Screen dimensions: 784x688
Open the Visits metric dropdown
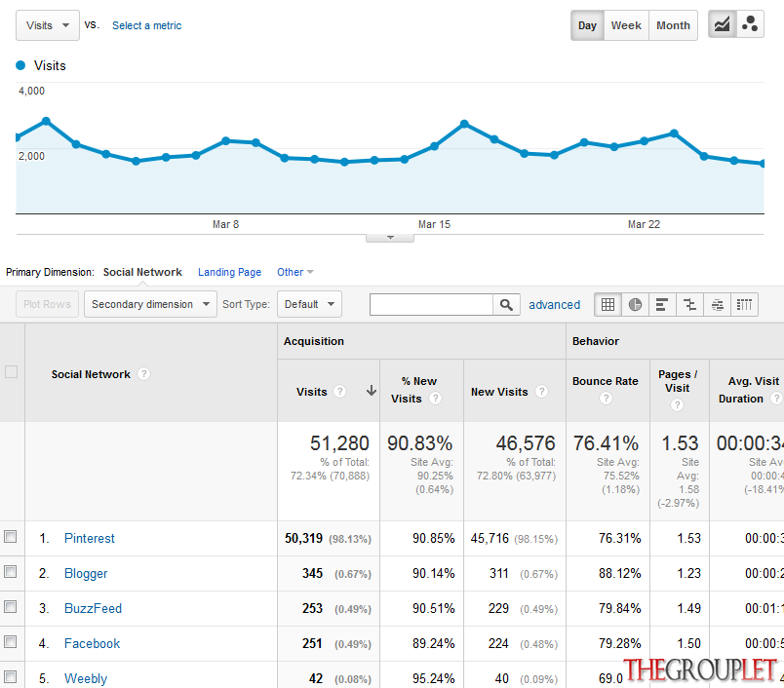click(x=48, y=25)
